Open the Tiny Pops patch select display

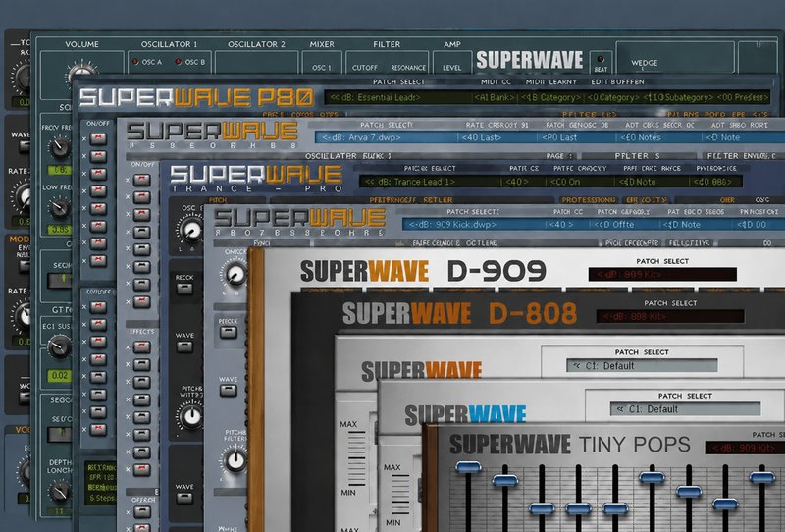click(745, 448)
